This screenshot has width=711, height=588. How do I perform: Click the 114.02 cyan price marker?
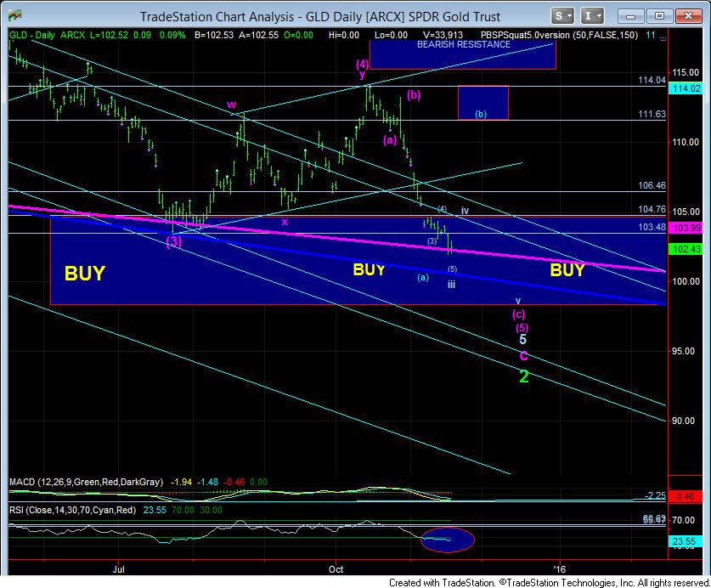[x=686, y=89]
